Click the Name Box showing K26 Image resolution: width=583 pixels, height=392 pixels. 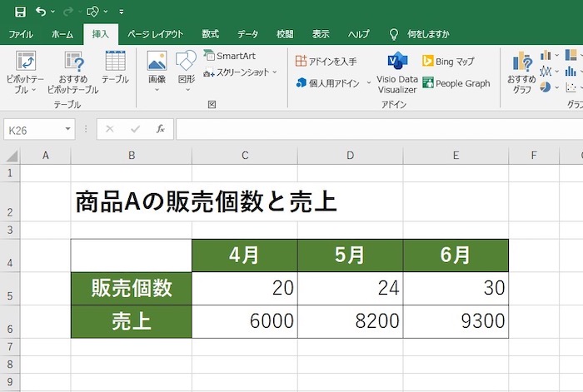pyautogui.click(x=33, y=130)
